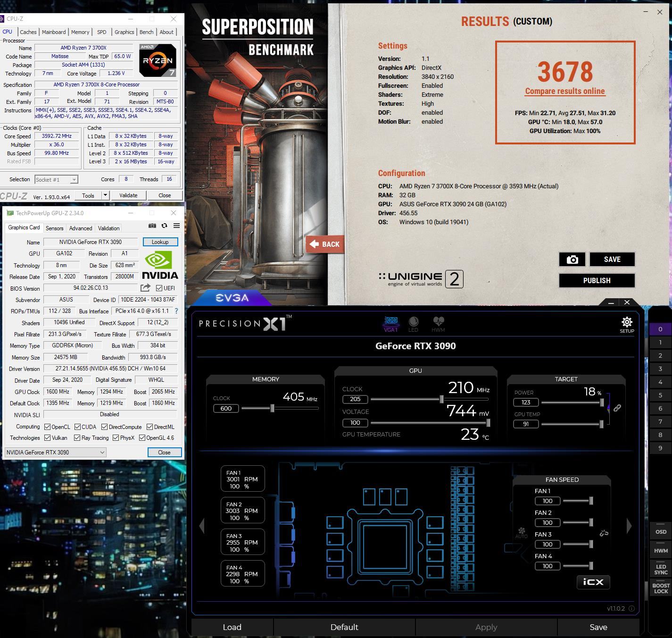Screen dimensions: 672x638
Task: Click the UNIGINE 2 logo
Action: pos(421,278)
